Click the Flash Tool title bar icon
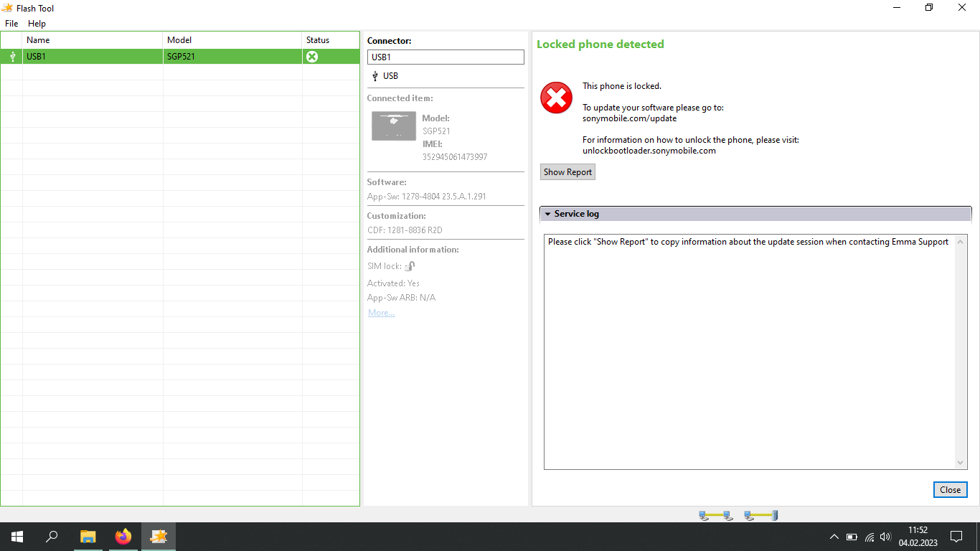 [x=8, y=8]
